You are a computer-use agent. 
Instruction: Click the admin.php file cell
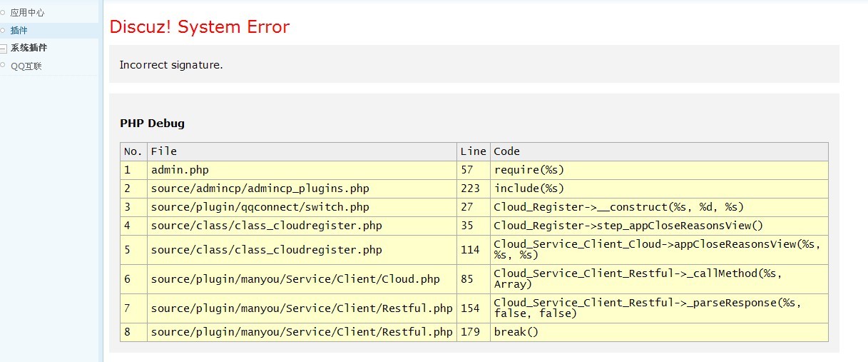(x=180, y=170)
